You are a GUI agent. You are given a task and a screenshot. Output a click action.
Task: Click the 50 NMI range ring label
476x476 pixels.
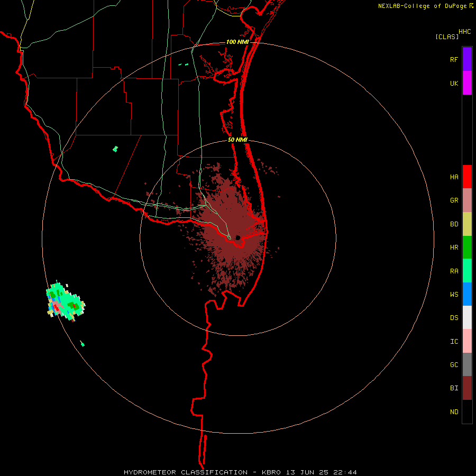pyautogui.click(x=237, y=140)
